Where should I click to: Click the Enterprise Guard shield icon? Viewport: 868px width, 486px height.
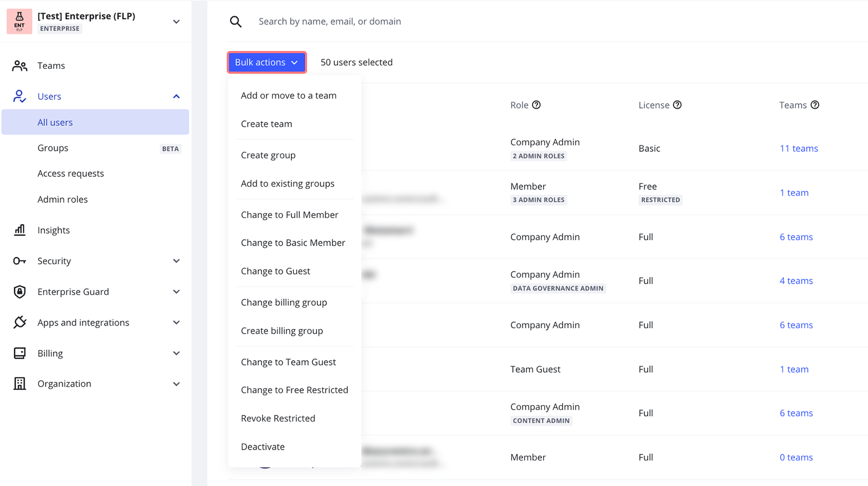click(20, 292)
